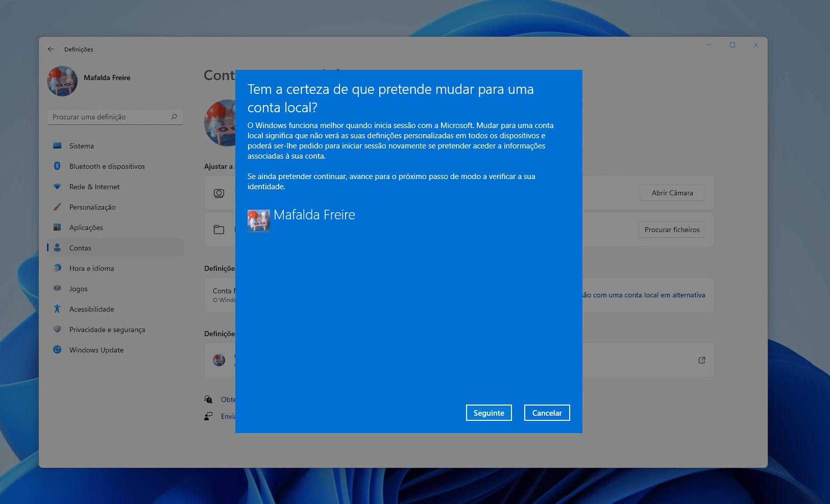This screenshot has height=504, width=830.
Task: Click the Windows Update icon
Action: (x=57, y=350)
